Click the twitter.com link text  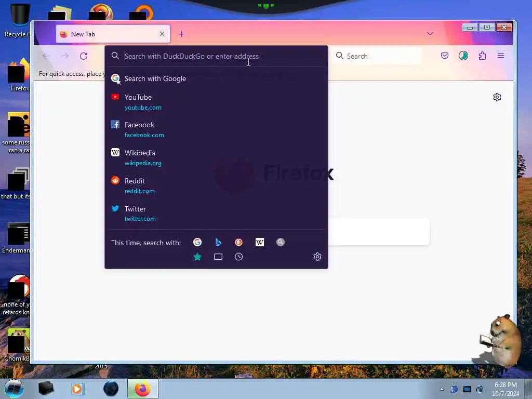click(x=140, y=219)
